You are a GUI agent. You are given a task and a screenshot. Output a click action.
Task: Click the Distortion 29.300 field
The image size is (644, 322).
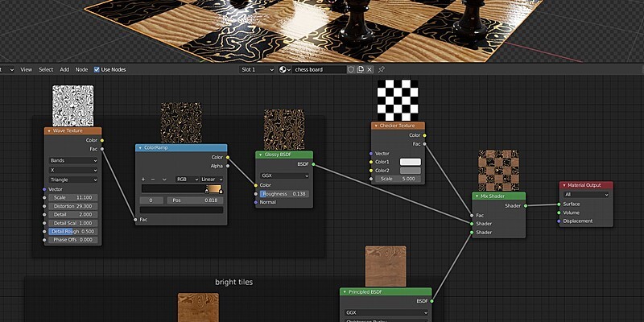(x=73, y=206)
